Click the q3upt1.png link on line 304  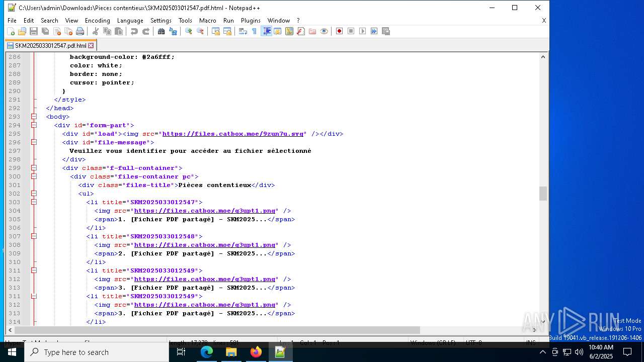[205, 211]
